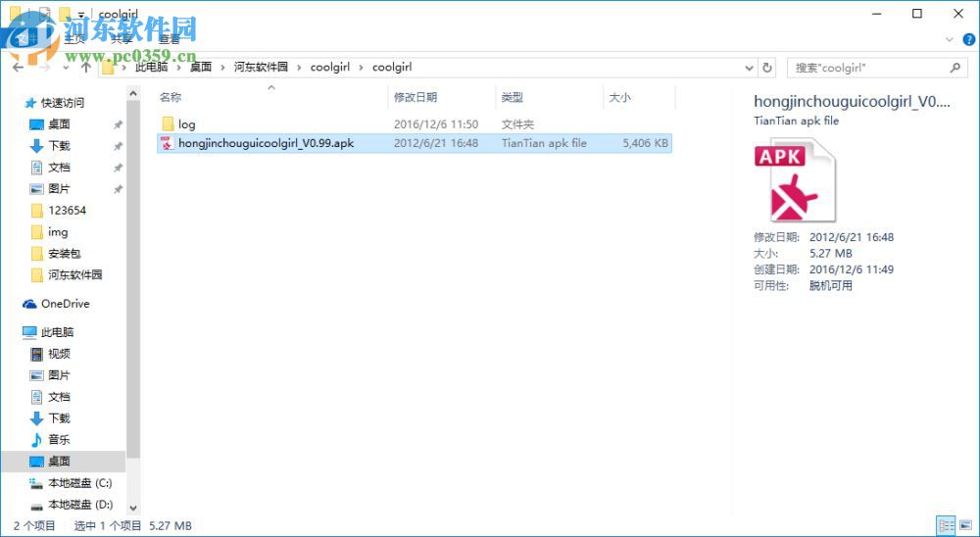Screen dimensions: 980x537
Task: Open the OneDrive cloud icon
Action: (29, 304)
